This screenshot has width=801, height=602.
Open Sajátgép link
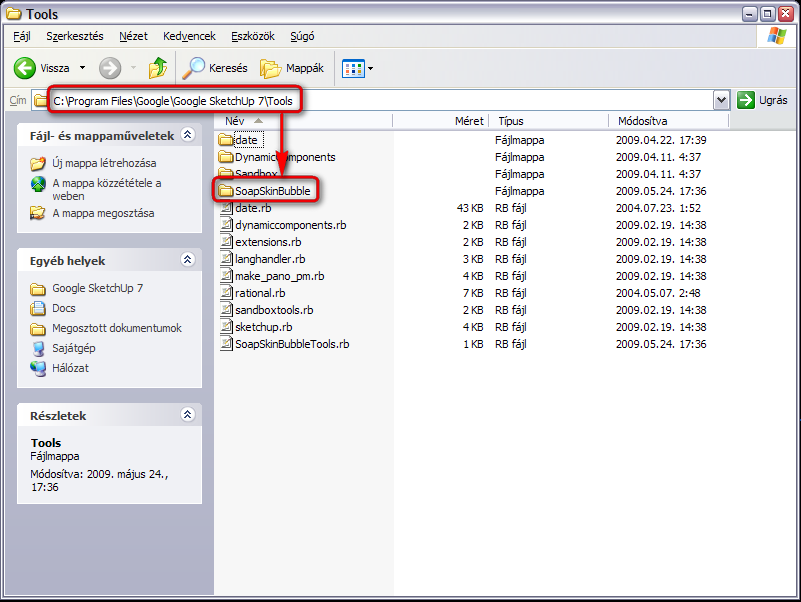[74, 348]
